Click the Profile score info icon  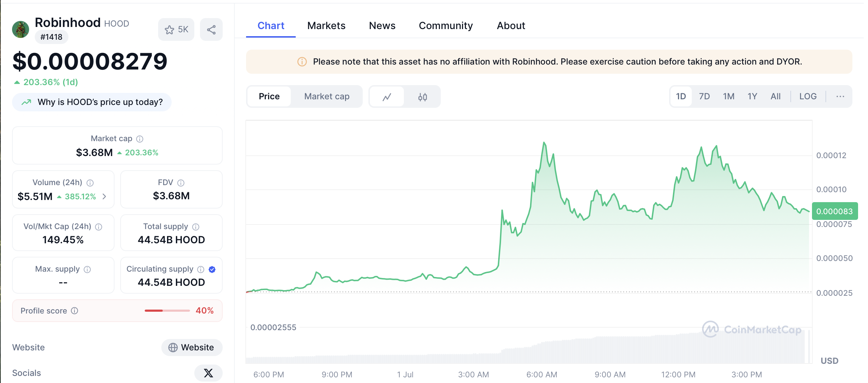[74, 311]
